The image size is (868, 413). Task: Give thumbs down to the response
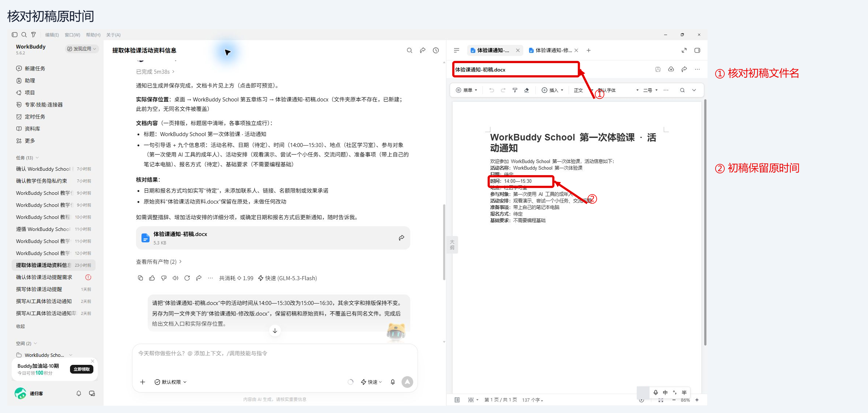coord(164,278)
